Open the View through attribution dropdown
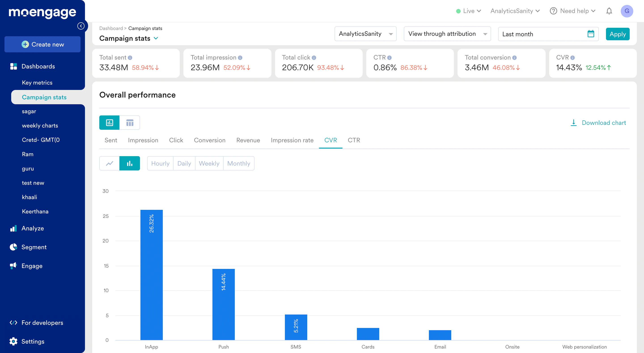This screenshot has height=353, width=644. pyautogui.click(x=447, y=34)
